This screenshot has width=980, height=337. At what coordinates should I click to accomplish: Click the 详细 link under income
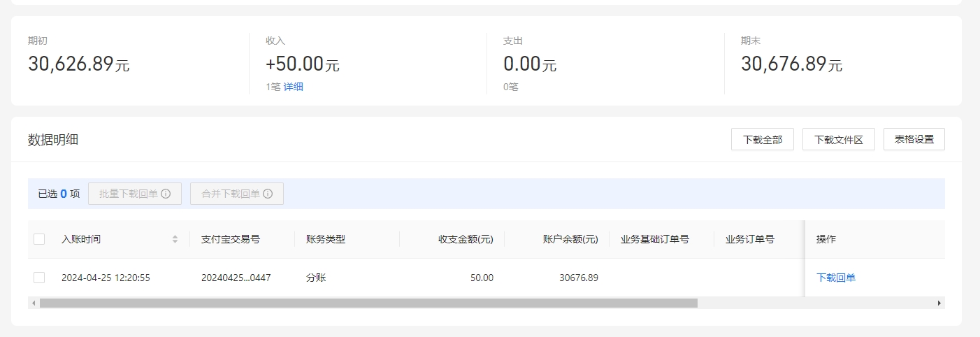point(294,87)
